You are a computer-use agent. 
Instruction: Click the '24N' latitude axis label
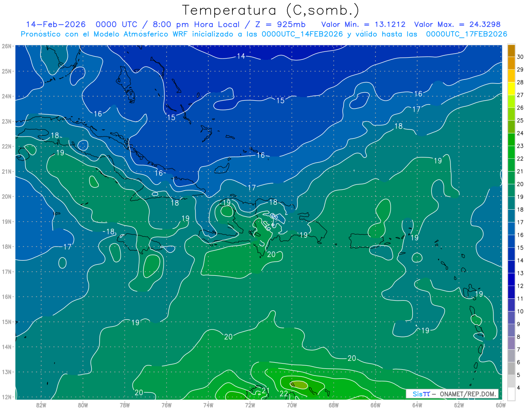[7, 96]
